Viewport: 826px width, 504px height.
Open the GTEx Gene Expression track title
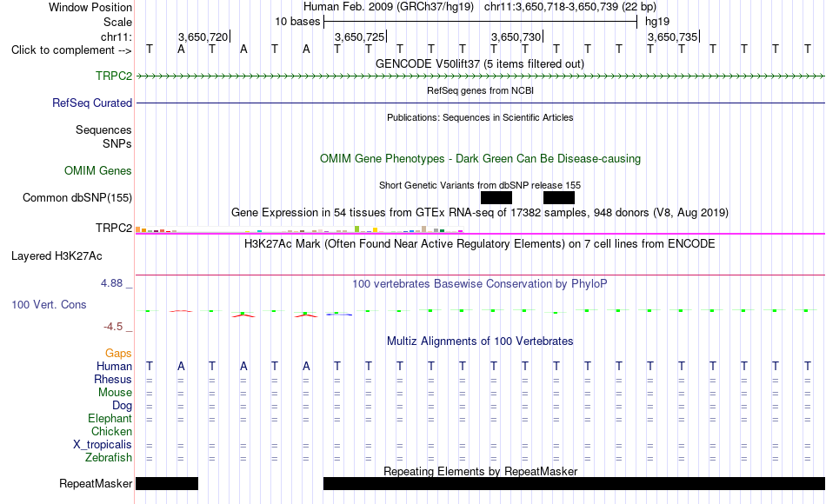(x=480, y=212)
